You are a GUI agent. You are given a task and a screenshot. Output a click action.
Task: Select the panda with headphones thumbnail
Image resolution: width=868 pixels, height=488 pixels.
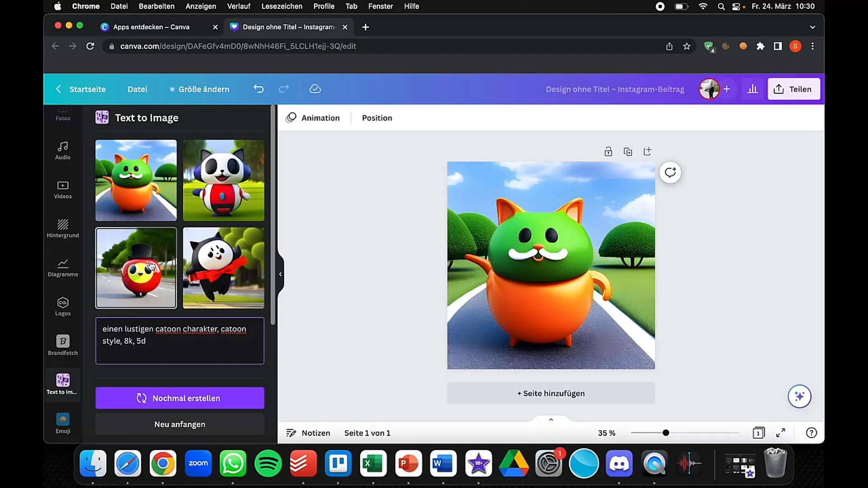(224, 180)
